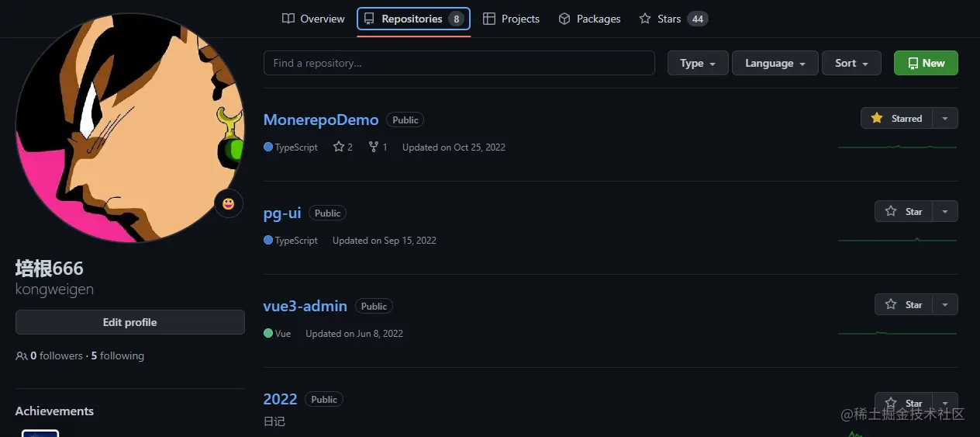
Task: Open star list dropdown for vue3-admin
Action: click(x=945, y=304)
